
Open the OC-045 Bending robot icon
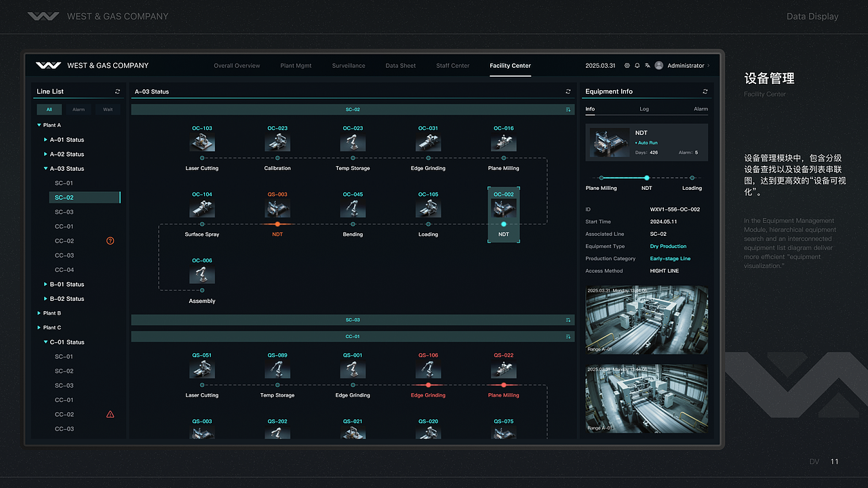click(x=353, y=208)
